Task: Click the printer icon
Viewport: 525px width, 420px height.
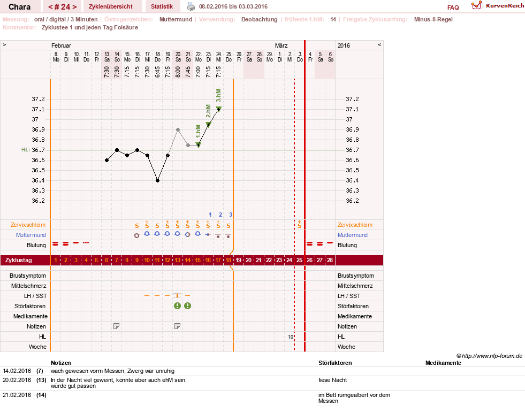Action: (x=191, y=6)
